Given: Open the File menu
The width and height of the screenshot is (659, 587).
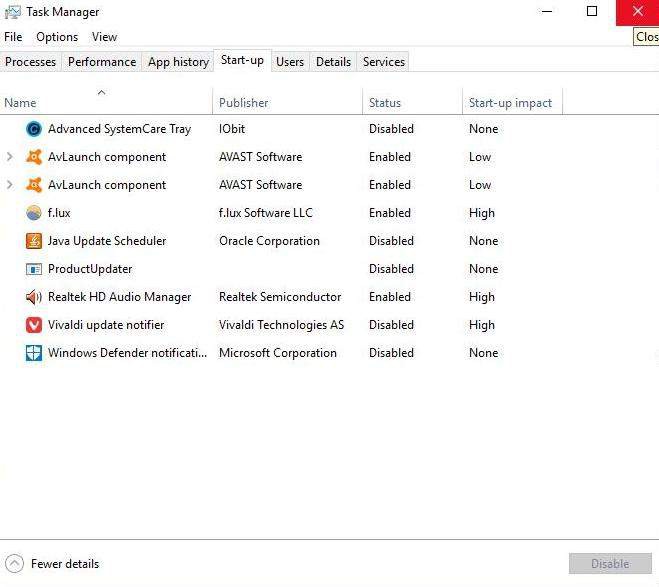Looking at the screenshot, I should (x=13, y=37).
